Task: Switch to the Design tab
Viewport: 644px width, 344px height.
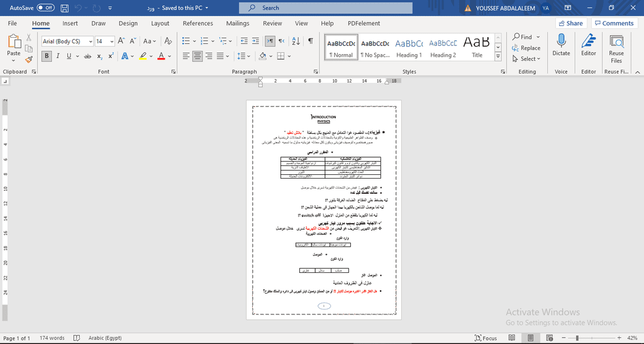Action: pos(128,23)
